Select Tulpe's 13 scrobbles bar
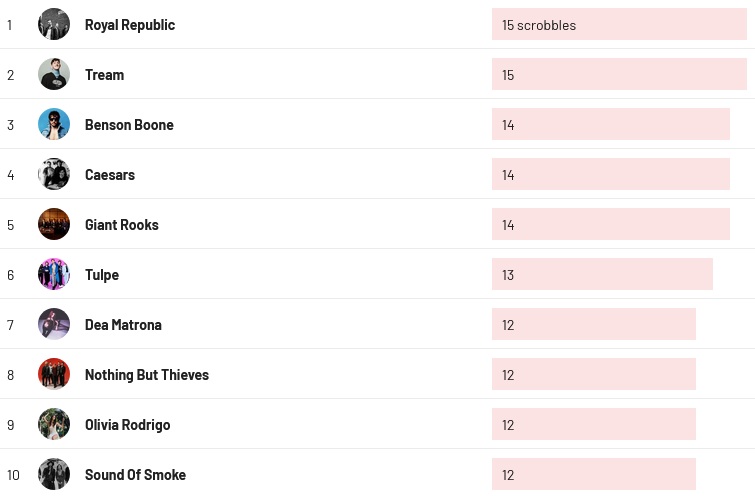This screenshot has height=496, width=755. [602, 274]
